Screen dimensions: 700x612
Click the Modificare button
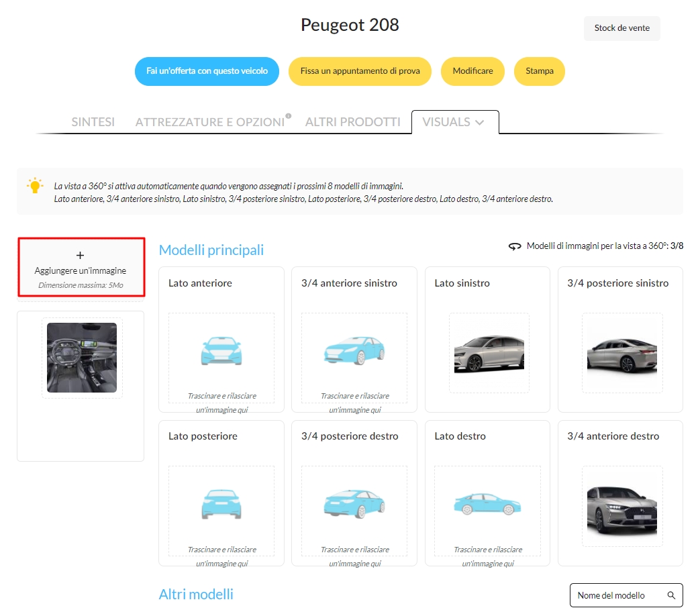[x=472, y=71]
